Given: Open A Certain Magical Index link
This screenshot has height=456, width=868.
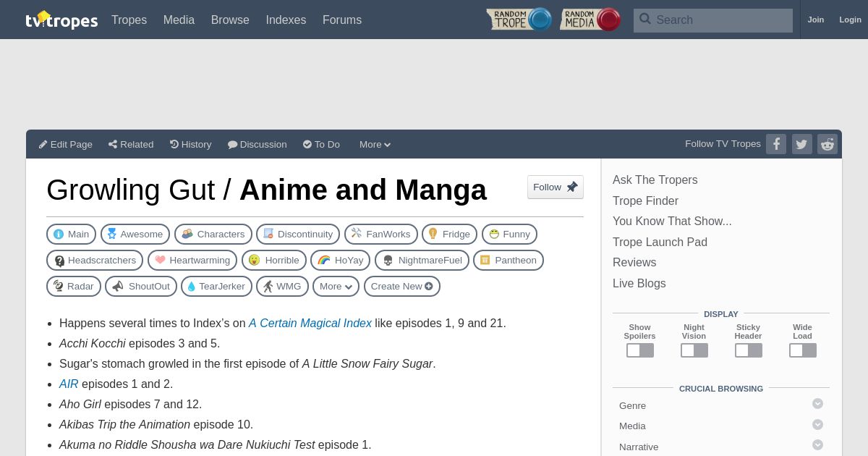Looking at the screenshot, I should tap(310, 323).
